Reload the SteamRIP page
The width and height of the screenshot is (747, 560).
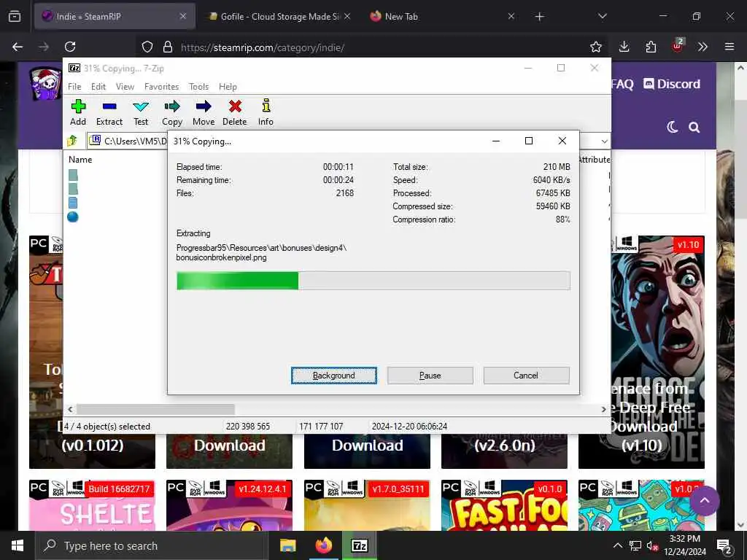click(70, 47)
